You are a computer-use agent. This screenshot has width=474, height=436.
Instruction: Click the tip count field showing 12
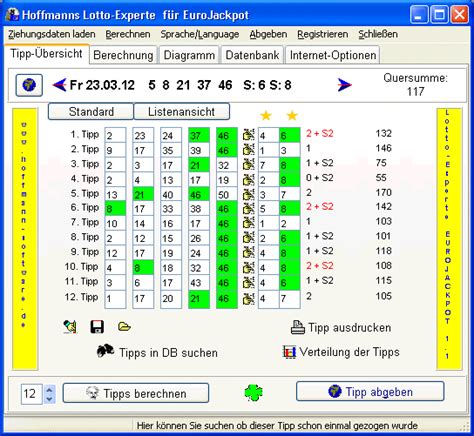pos(32,394)
